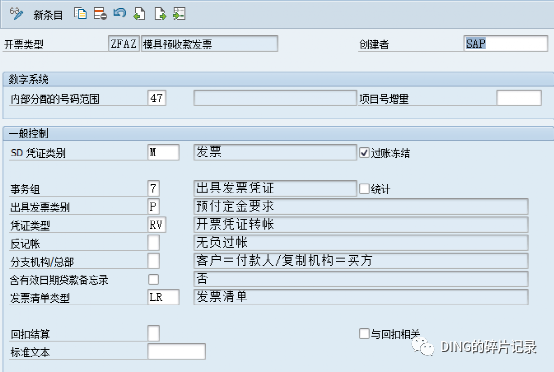
Task: Toggle the 含有效日期贷款备忘录 checkbox
Action: click(x=153, y=279)
